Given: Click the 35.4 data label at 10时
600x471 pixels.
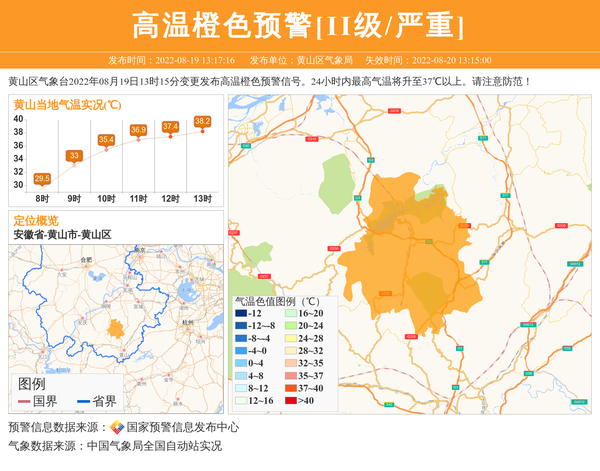Looking at the screenshot, I should pyautogui.click(x=106, y=140).
